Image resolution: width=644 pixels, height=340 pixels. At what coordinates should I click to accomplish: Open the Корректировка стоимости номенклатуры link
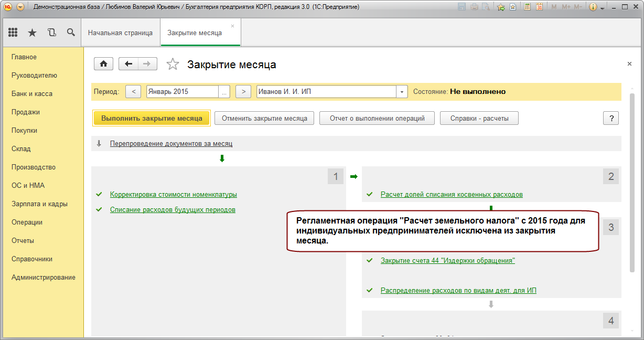pos(174,194)
